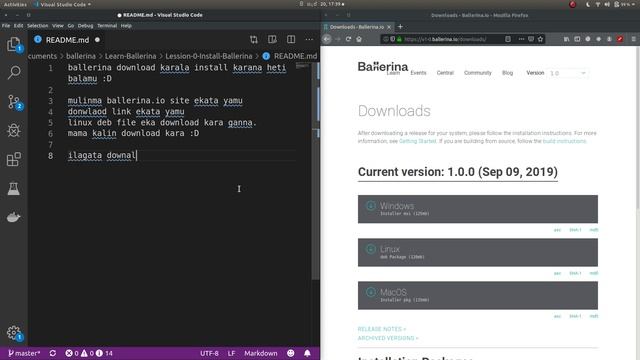Open the notifications bell in status bar
This screenshot has height=360, width=640.
click(x=307, y=353)
